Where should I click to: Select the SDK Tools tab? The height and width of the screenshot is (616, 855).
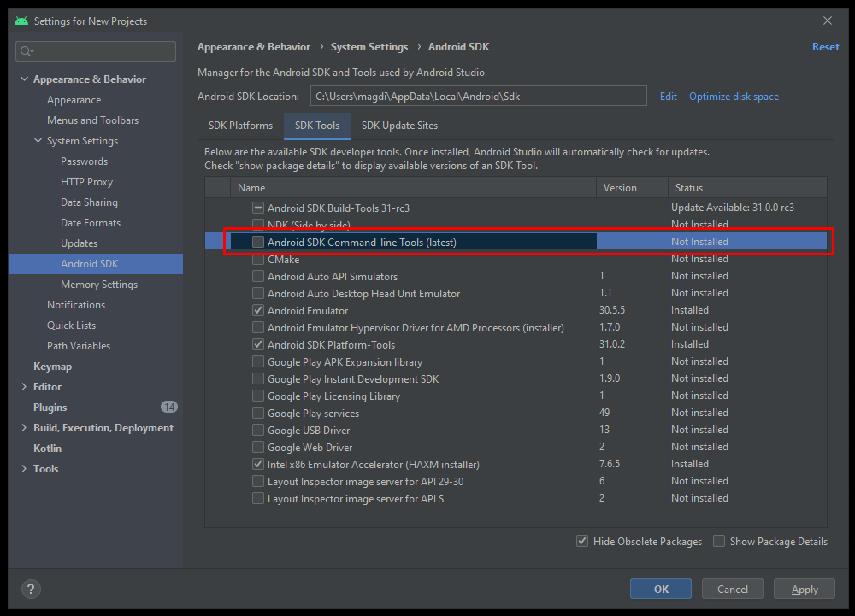point(317,126)
